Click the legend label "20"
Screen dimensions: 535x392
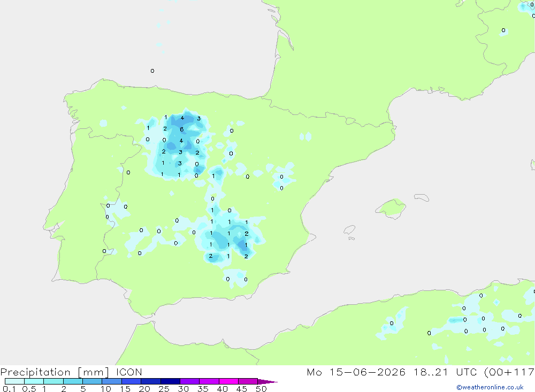click(x=144, y=389)
